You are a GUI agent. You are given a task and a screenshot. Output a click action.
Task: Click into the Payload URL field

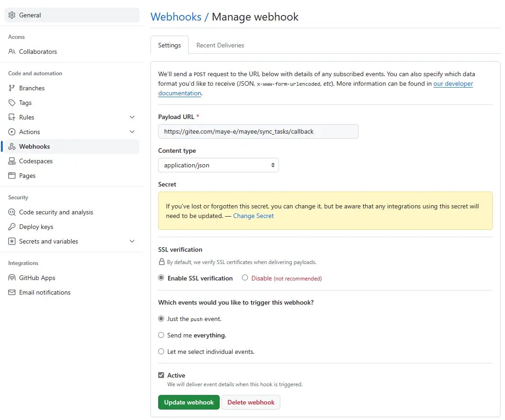tap(258, 131)
